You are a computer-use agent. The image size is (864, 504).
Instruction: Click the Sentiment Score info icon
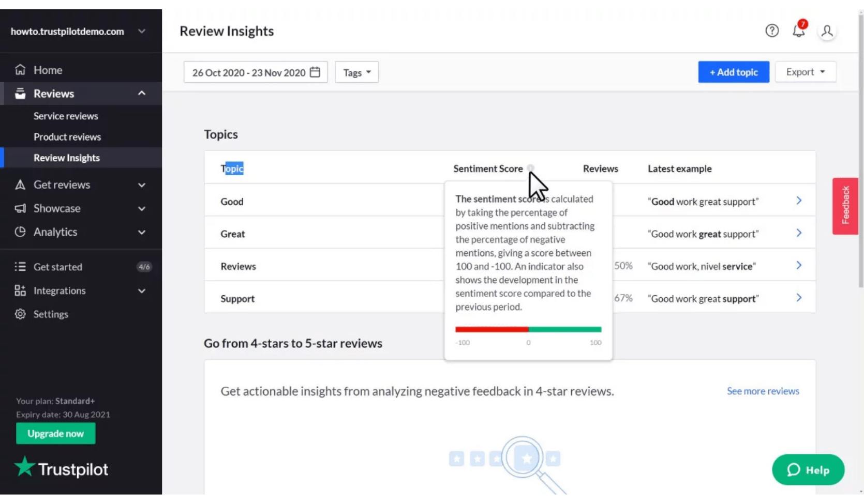[x=530, y=169]
